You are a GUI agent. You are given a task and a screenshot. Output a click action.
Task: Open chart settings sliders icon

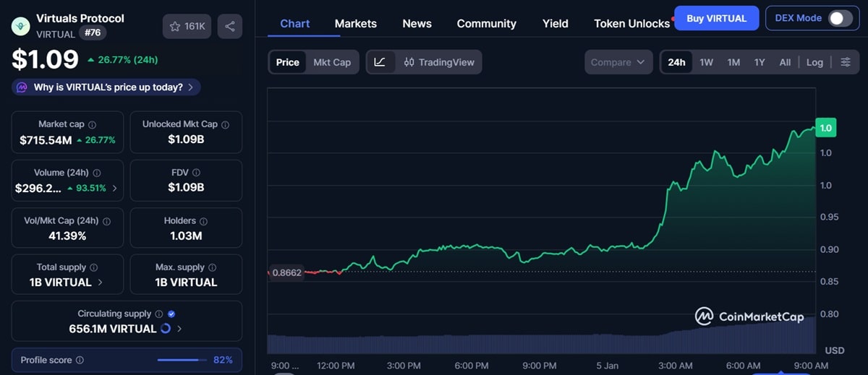pyautogui.click(x=846, y=62)
